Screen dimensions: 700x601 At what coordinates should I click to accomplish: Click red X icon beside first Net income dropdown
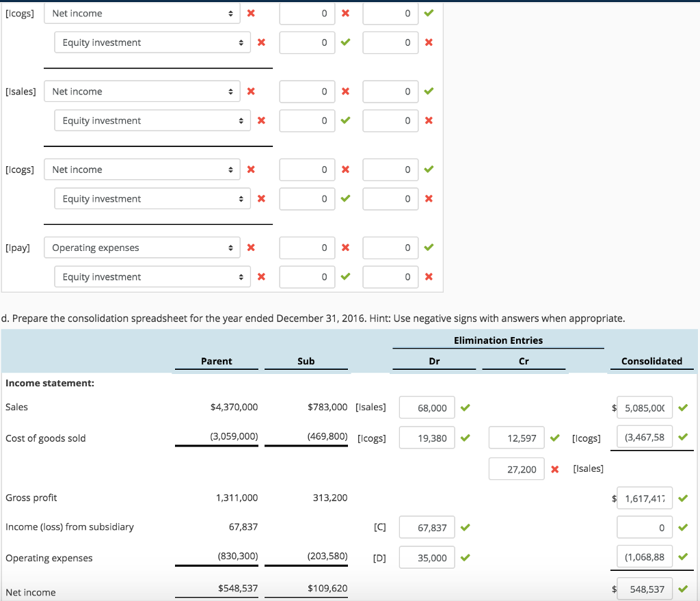pos(262,13)
